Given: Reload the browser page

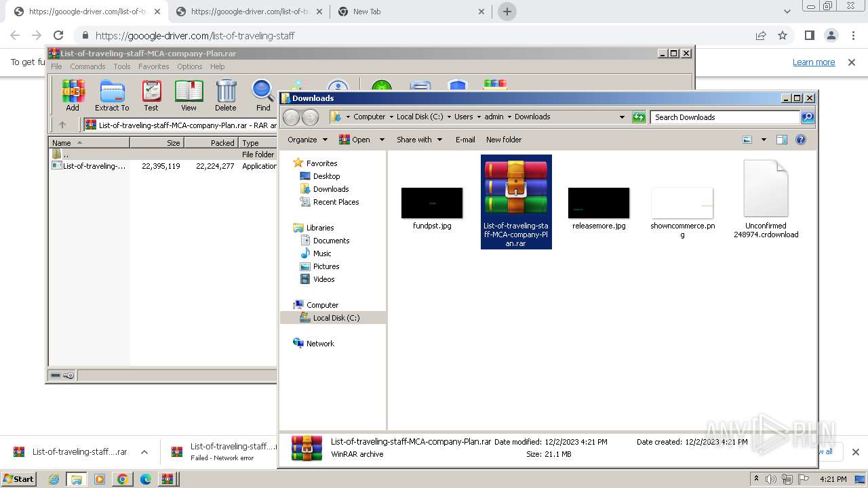Looking at the screenshot, I should click(x=58, y=35).
